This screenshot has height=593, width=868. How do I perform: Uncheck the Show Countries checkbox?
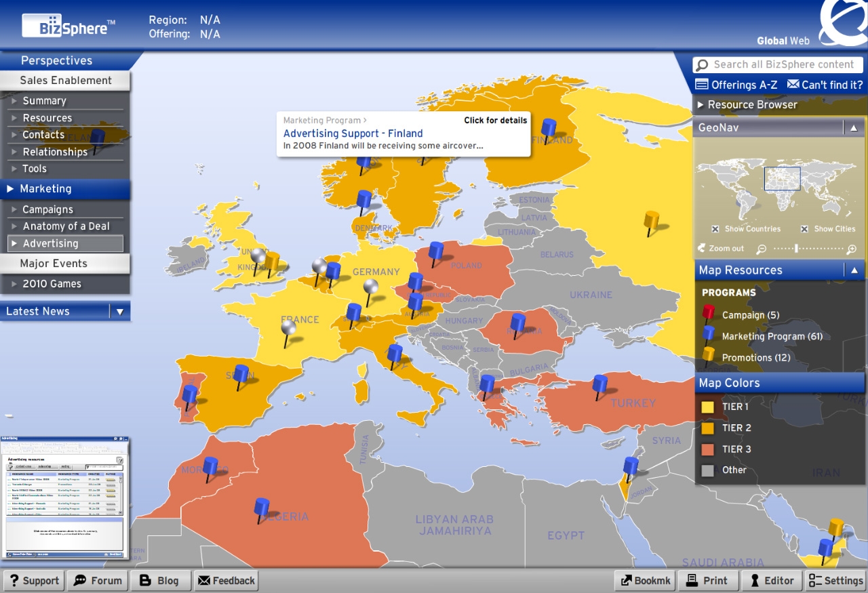[x=715, y=229]
